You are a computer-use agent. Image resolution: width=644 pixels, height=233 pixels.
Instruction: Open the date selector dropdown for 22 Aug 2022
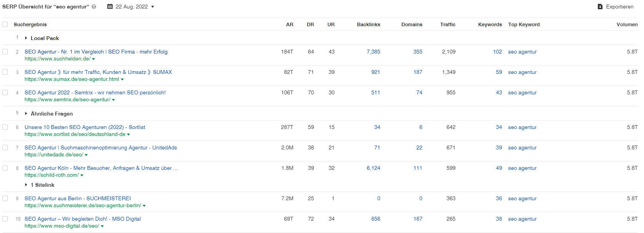[153, 7]
